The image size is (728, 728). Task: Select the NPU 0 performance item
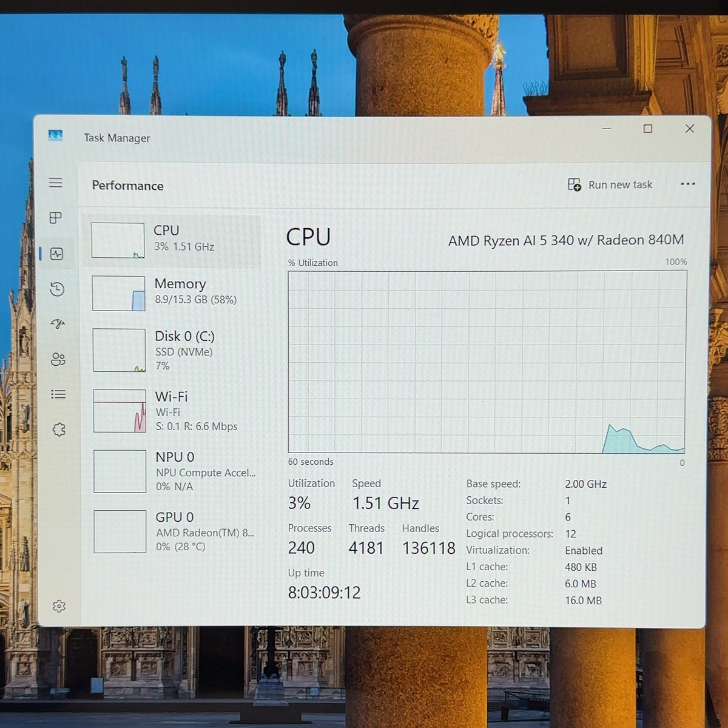pos(174,471)
